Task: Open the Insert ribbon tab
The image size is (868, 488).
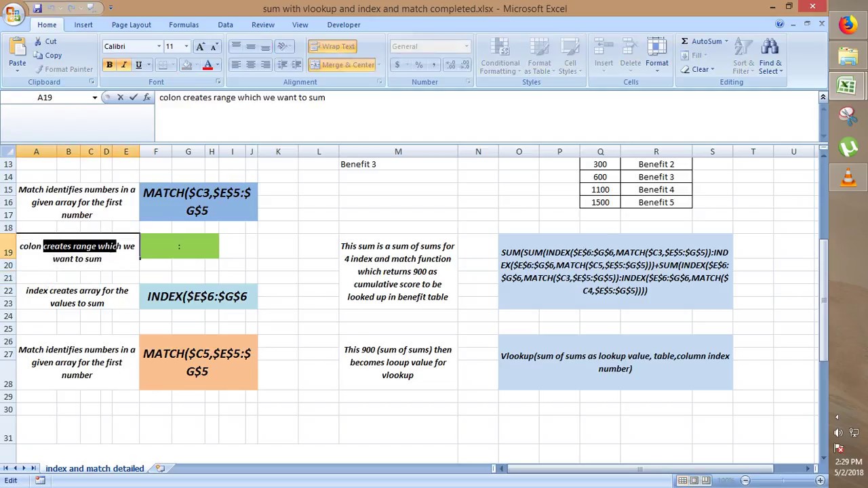Action: click(x=83, y=24)
